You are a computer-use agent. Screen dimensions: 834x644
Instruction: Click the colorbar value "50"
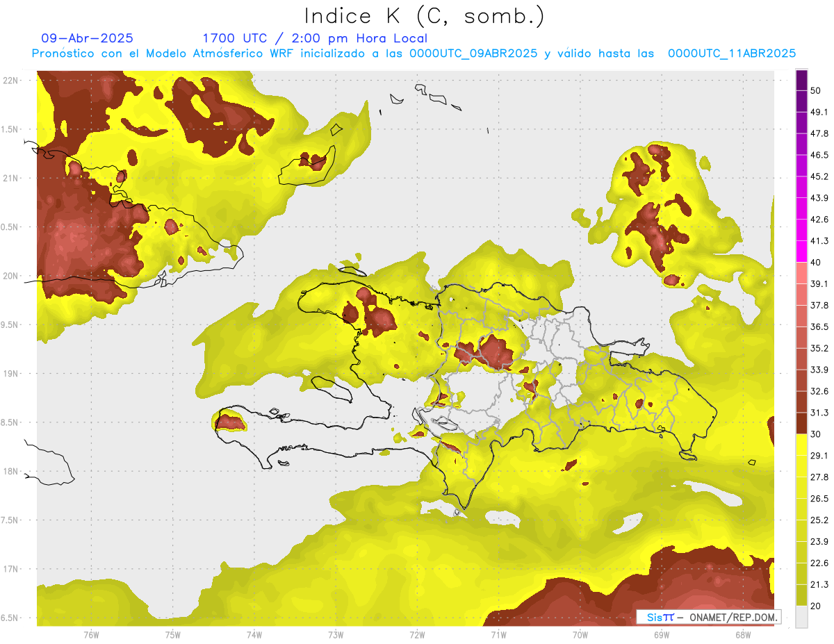coord(816,90)
